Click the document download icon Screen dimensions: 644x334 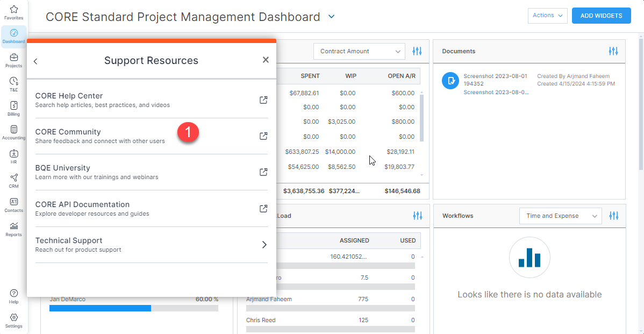(450, 81)
